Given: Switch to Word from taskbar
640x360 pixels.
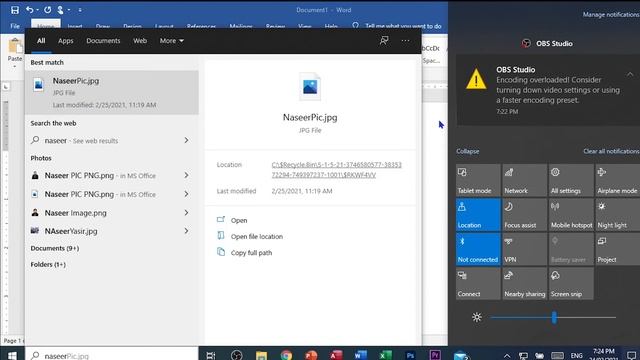Looking at the screenshot, I should pyautogui.click(x=361, y=355).
